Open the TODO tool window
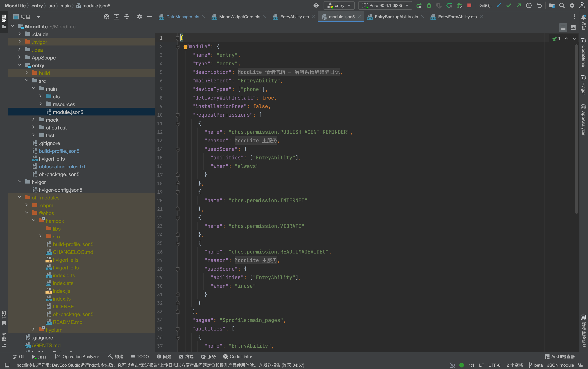Screen dimensions: 588x369 [140, 357]
